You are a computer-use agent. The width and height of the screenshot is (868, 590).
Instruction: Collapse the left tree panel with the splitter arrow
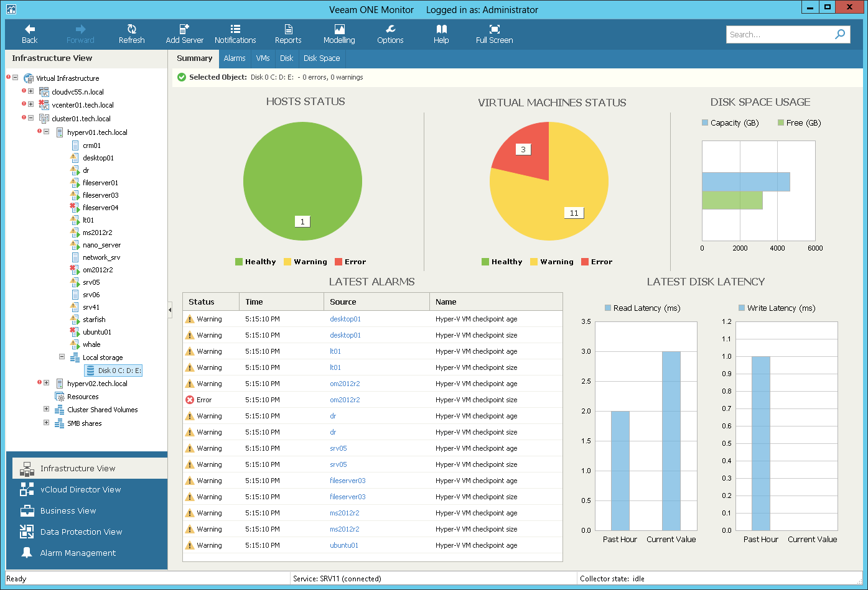coord(170,310)
